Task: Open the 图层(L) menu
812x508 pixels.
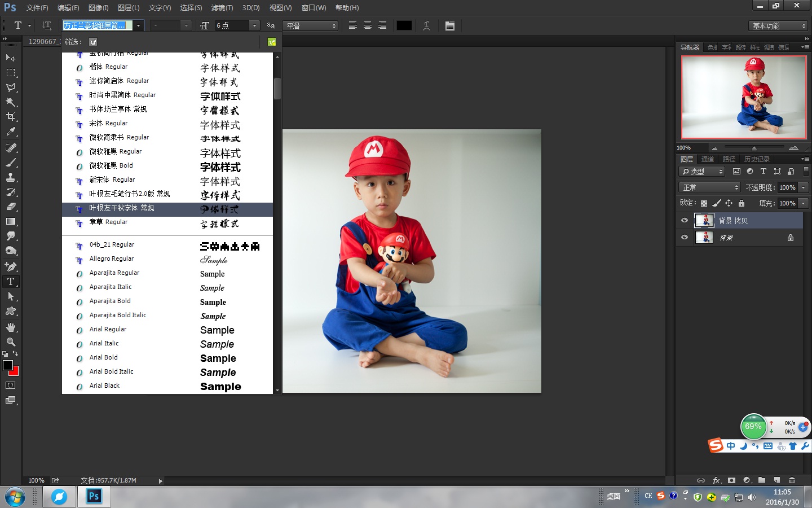Action: (x=129, y=8)
